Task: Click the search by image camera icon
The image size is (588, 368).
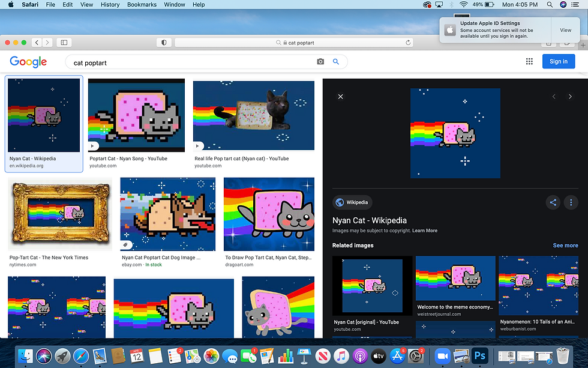Action: pos(320,61)
